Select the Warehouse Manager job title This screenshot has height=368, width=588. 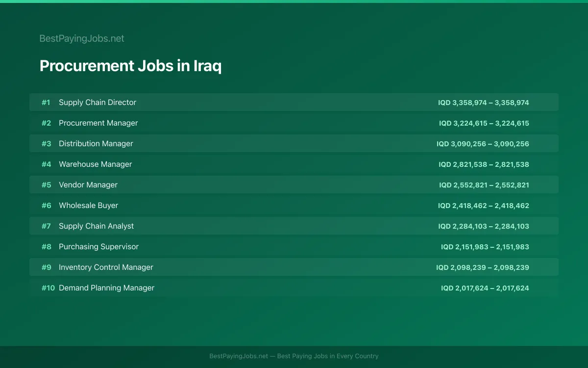(96, 164)
